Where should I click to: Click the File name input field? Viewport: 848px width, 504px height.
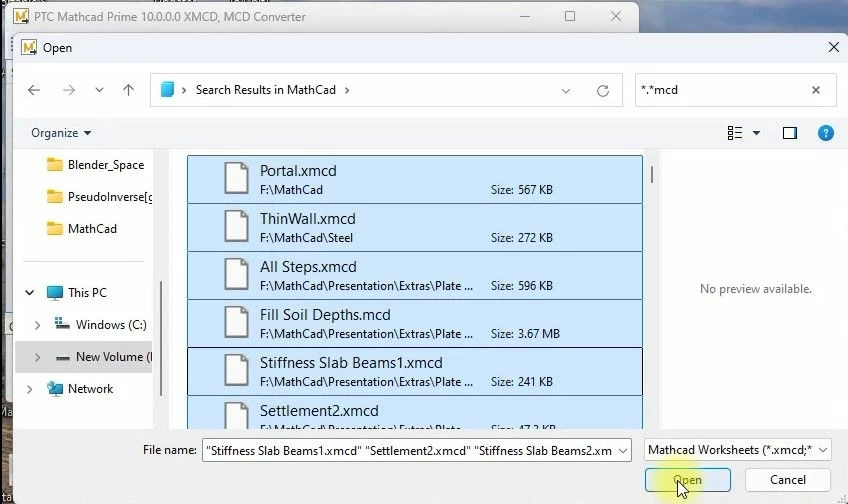click(x=409, y=450)
